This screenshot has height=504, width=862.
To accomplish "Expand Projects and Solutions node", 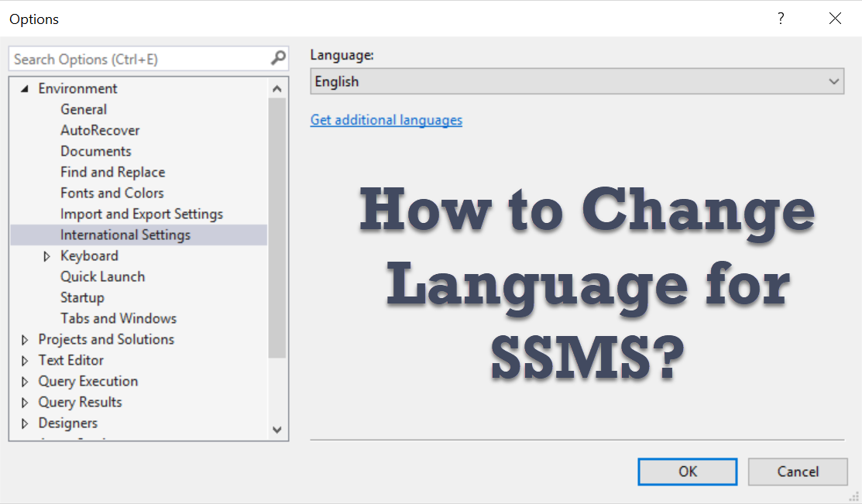I will [x=25, y=340].
